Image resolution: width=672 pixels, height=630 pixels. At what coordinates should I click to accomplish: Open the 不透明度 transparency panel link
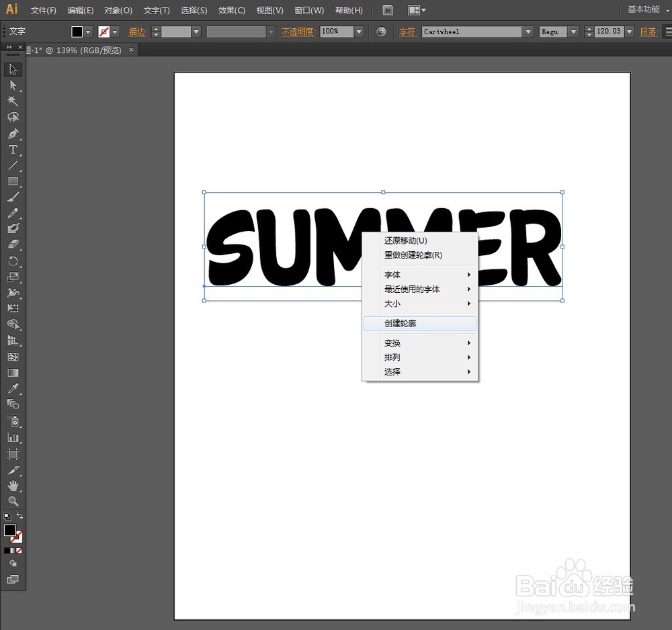[298, 32]
